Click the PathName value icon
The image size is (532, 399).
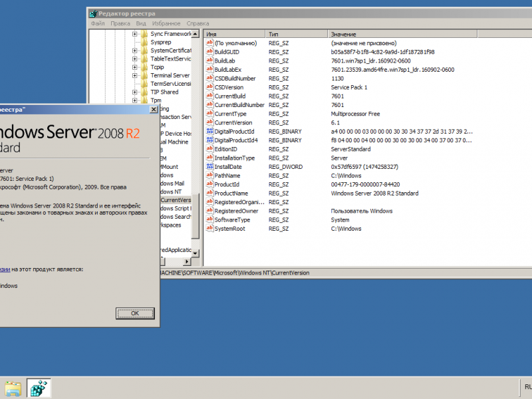pos(209,175)
